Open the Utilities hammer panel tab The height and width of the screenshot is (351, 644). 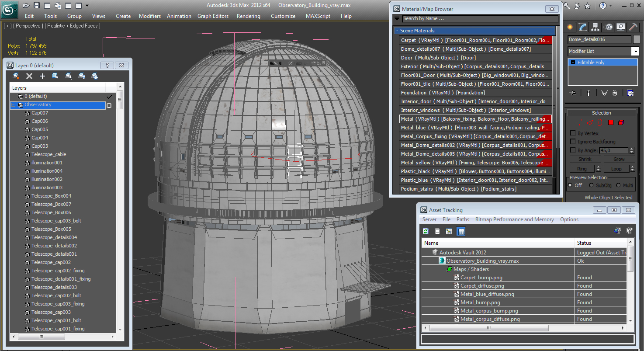pos(634,27)
